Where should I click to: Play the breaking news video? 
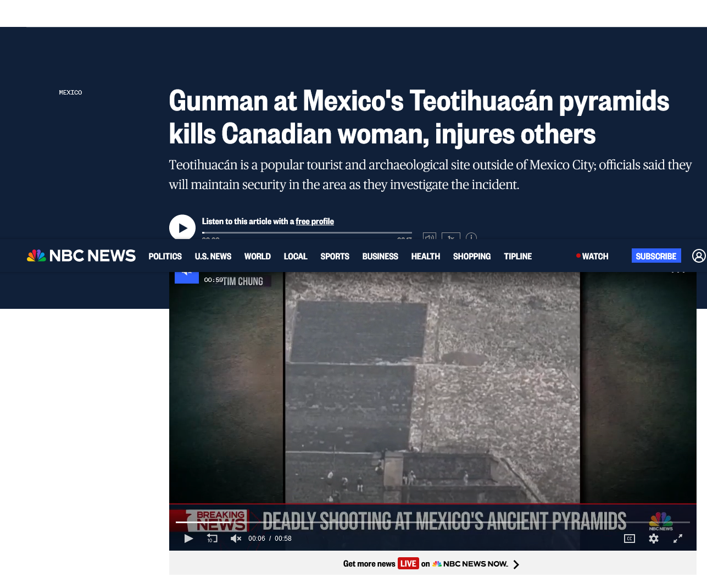[x=188, y=539]
